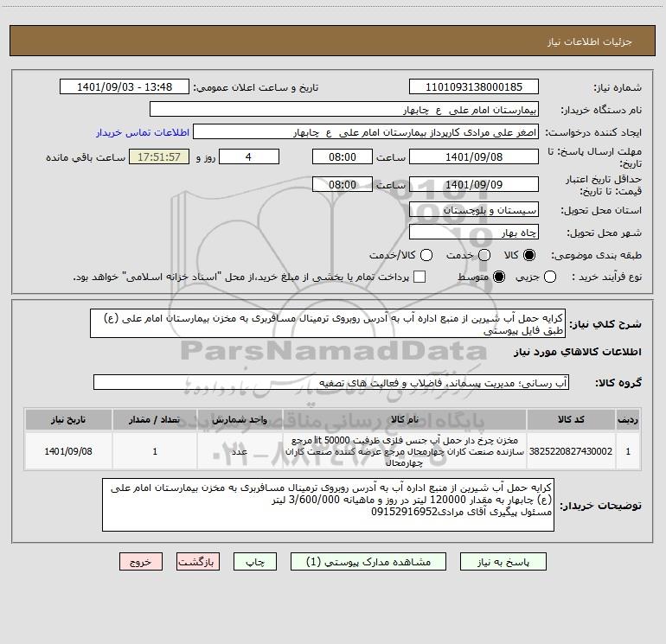This screenshot has width=666, height=644.
Task: Select the کالا radio button
Action: (x=529, y=255)
